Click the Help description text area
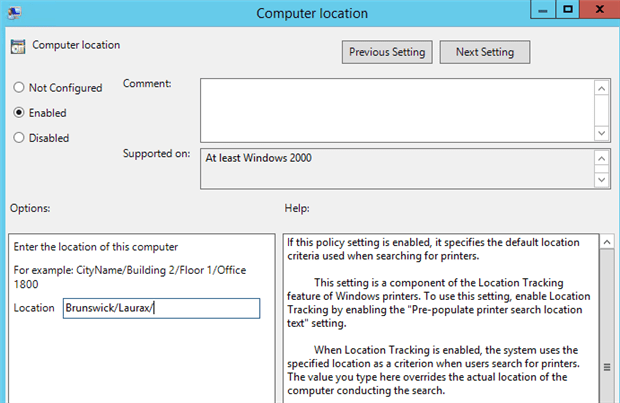The image size is (620, 403). 440,320
